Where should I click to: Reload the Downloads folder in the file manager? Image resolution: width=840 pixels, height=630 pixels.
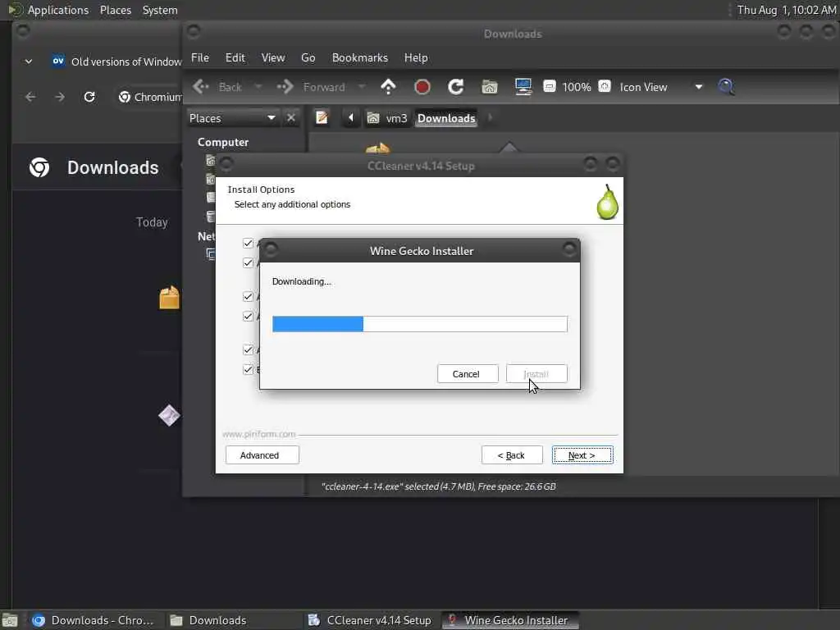(455, 87)
